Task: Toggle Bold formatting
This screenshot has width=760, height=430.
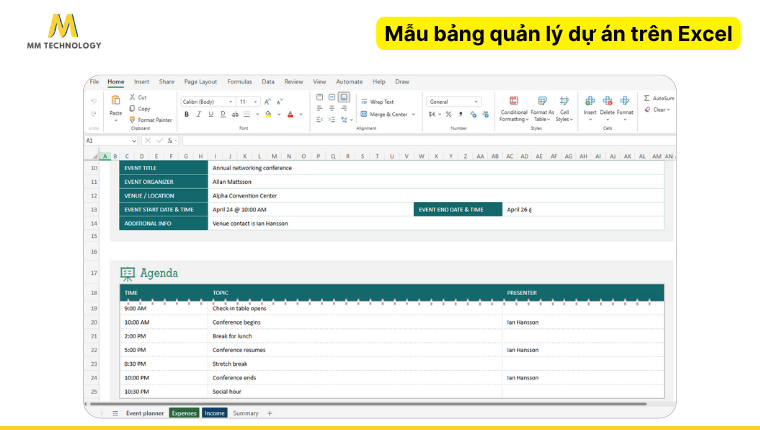Action: [187, 114]
